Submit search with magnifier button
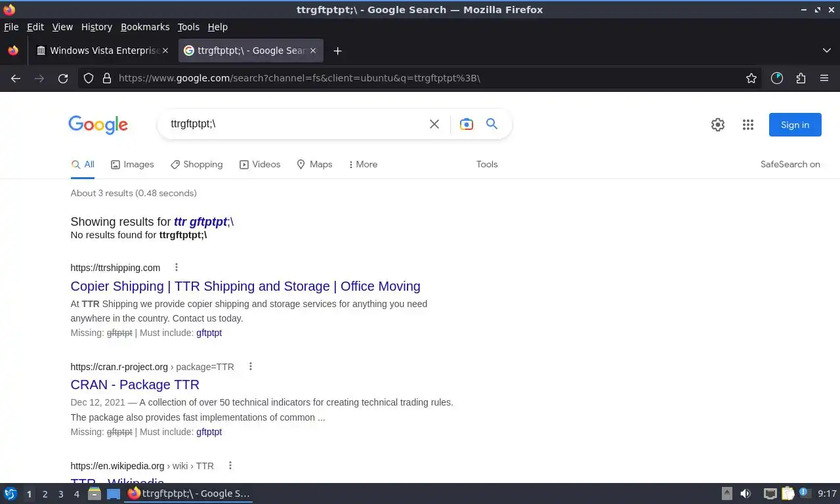The image size is (840, 504). tap(492, 123)
